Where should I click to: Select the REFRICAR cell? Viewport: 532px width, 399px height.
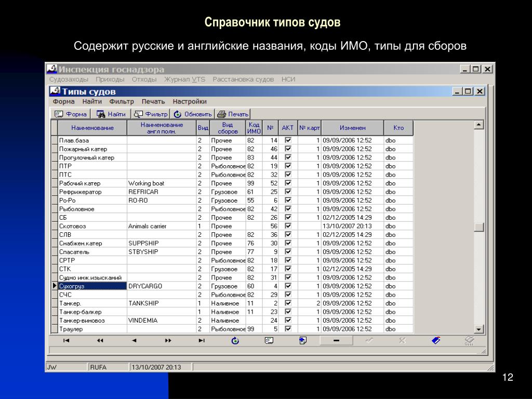[162, 192]
